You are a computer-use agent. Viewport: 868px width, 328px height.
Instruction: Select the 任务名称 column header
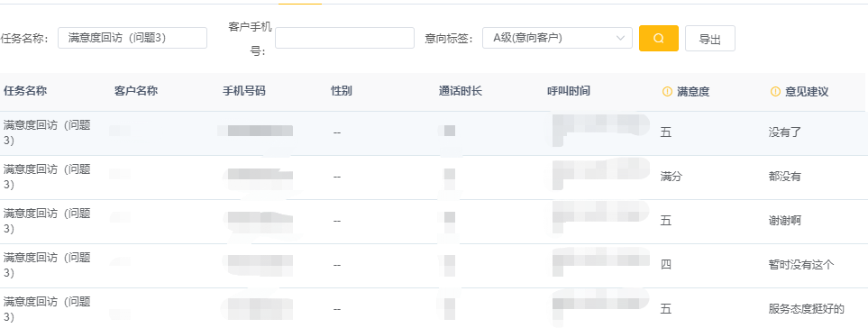(25, 91)
